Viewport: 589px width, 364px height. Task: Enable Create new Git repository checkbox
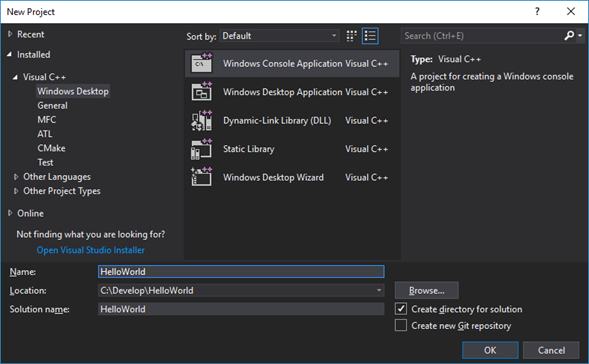coord(401,325)
